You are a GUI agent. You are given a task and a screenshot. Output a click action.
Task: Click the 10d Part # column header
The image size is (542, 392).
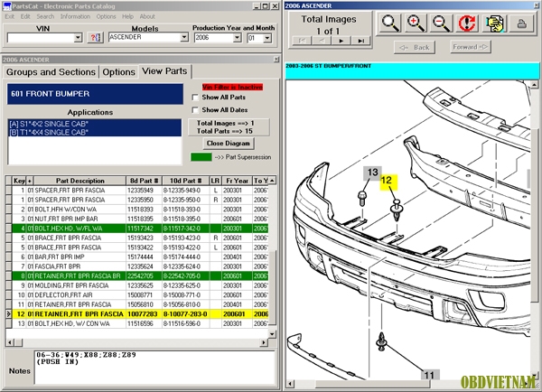[185, 181]
